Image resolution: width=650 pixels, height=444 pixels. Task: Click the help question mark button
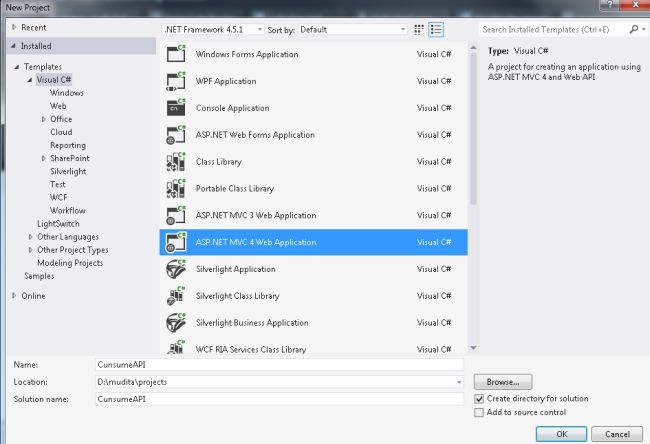click(x=609, y=5)
